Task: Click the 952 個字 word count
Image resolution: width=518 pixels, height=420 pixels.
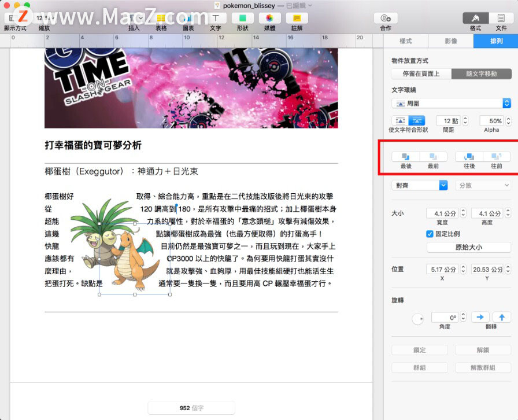Action: 191,408
